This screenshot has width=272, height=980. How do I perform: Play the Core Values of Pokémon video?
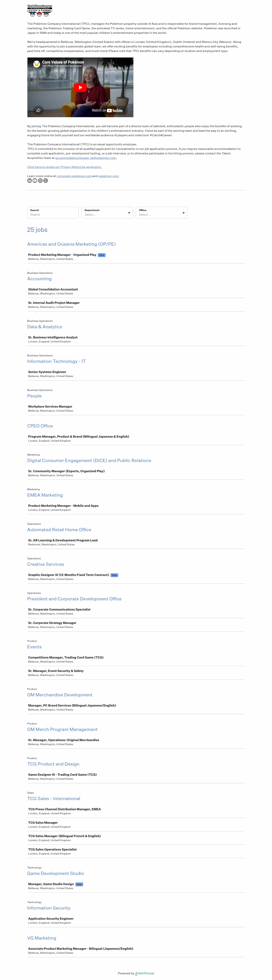80,87
